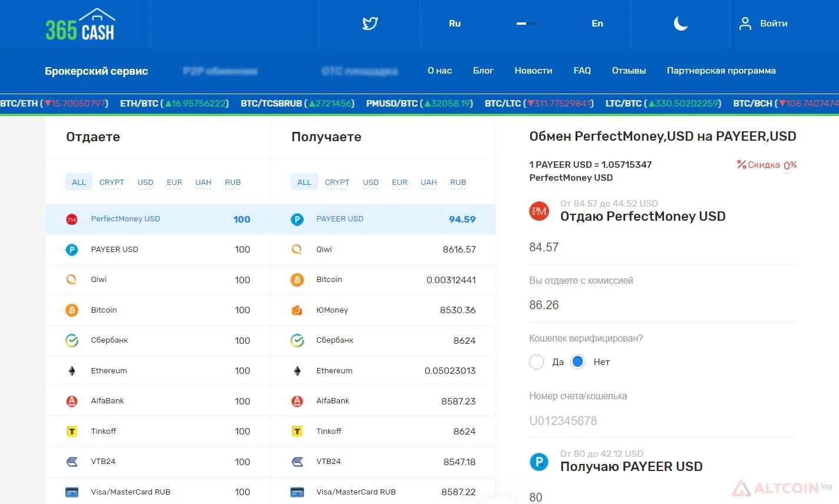Click the Скидка 0% discount label
The image size is (839, 504).
[767, 165]
